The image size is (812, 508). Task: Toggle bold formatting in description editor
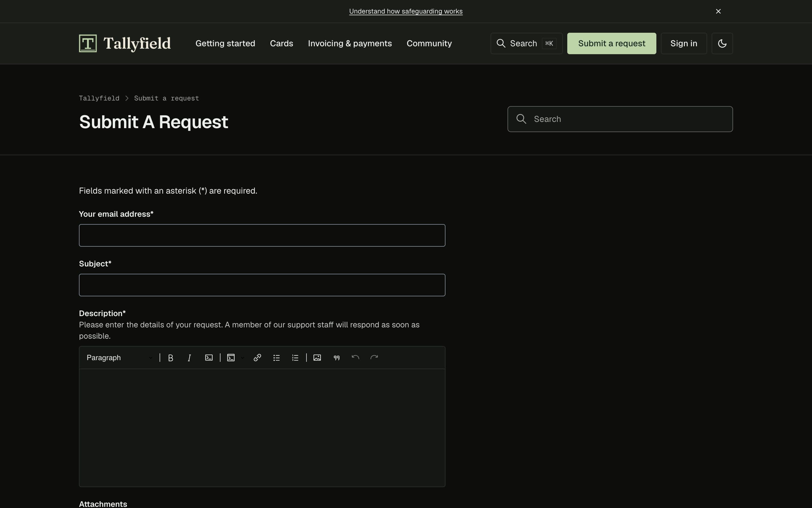pos(171,358)
